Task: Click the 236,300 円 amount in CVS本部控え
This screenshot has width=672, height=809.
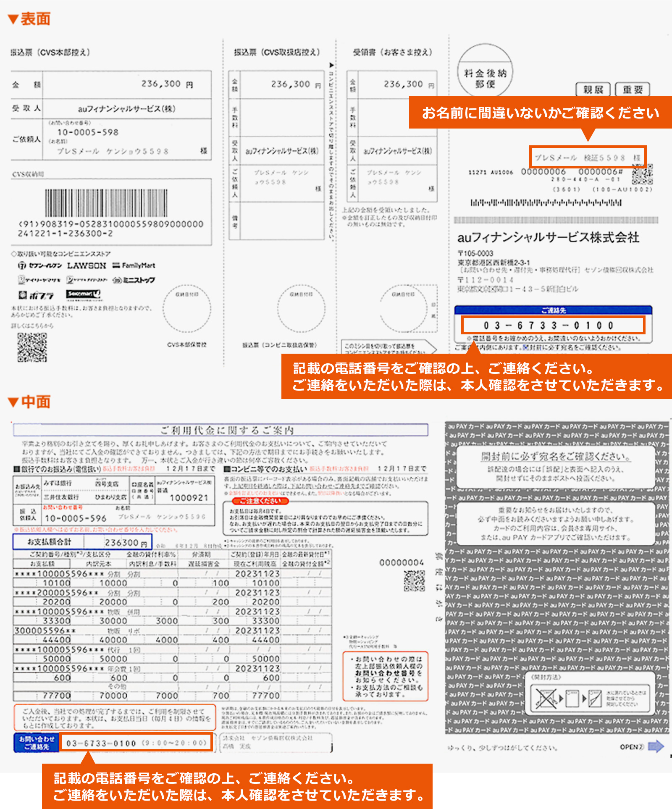Action: [167, 84]
